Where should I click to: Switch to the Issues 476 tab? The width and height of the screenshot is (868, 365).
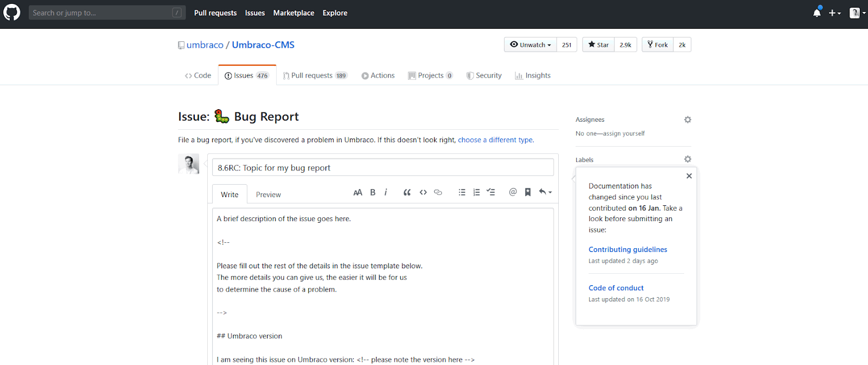click(247, 75)
